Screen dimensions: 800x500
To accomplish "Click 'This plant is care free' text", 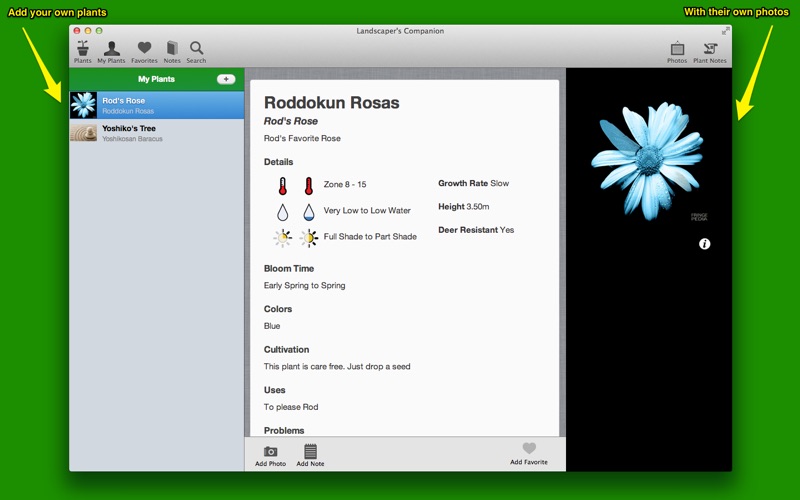I will click(x=337, y=366).
